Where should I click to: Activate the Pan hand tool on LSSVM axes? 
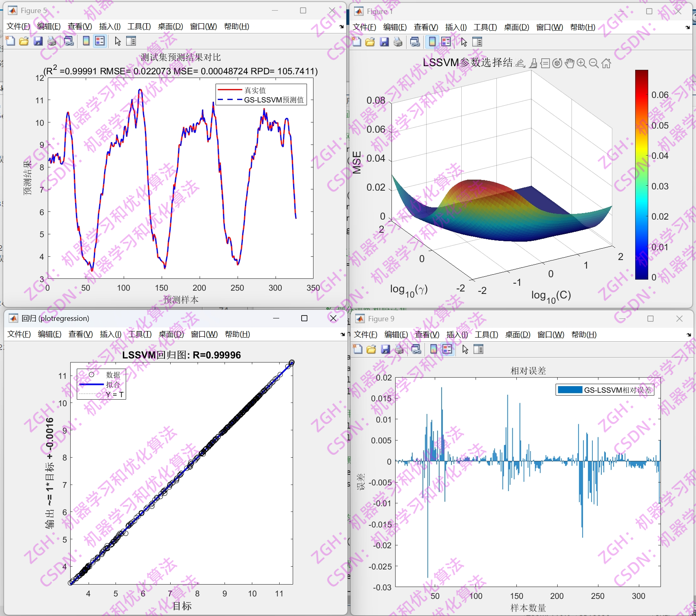569,63
